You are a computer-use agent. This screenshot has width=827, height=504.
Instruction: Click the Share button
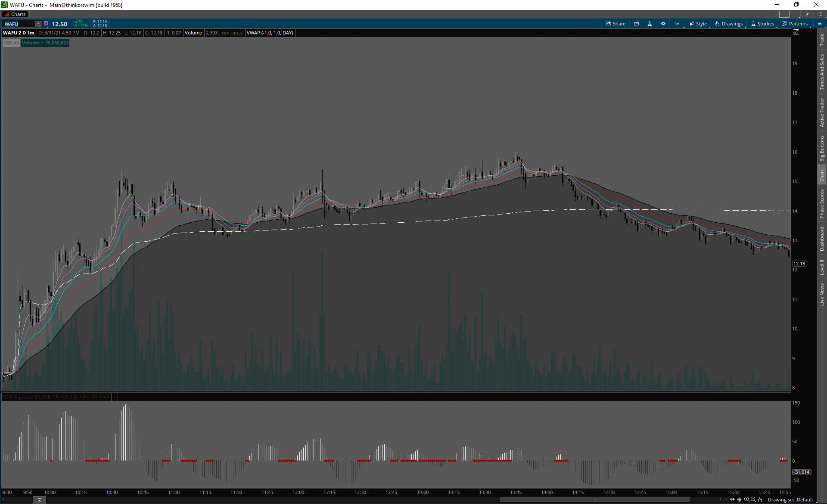tap(616, 24)
